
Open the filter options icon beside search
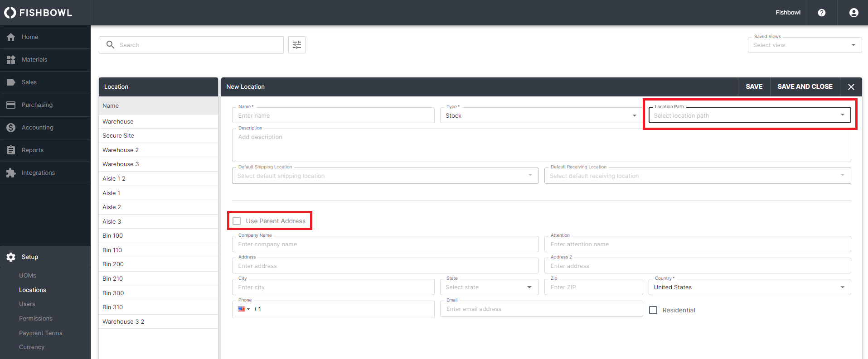(x=297, y=45)
